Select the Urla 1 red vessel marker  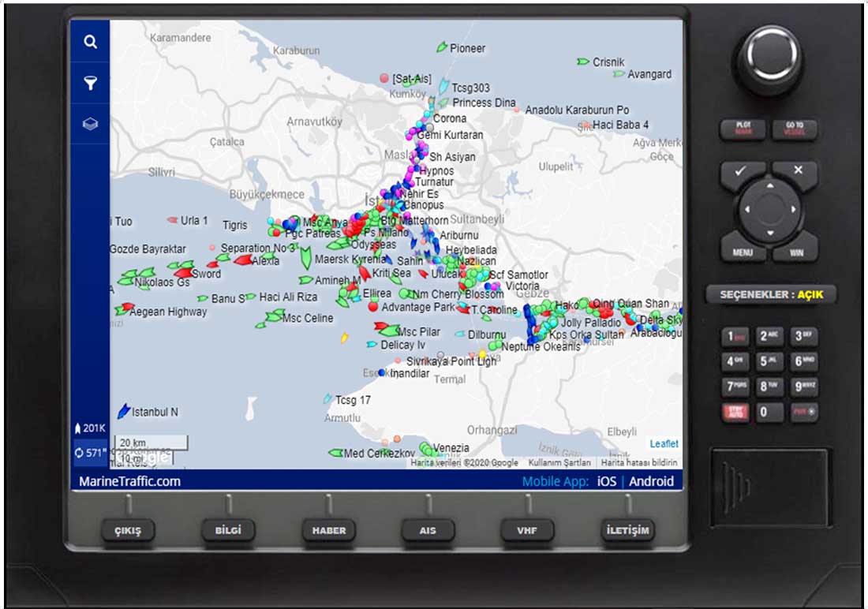tap(173, 220)
